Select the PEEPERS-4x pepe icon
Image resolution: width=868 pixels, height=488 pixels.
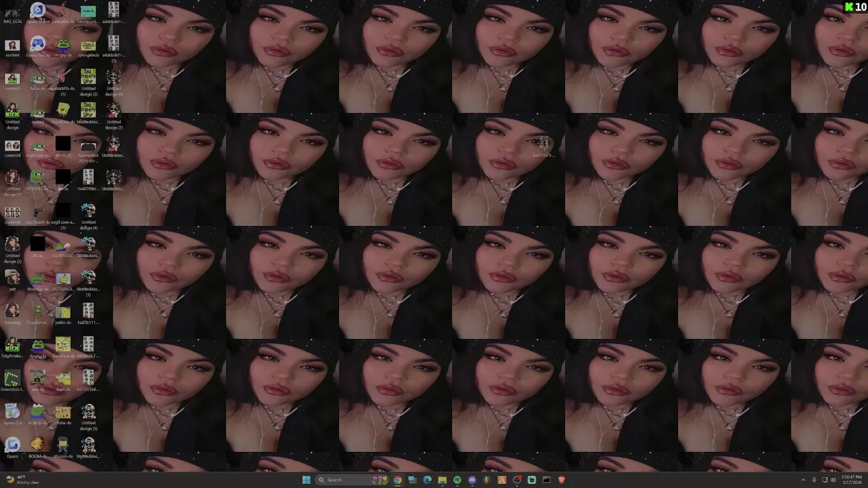click(38, 180)
